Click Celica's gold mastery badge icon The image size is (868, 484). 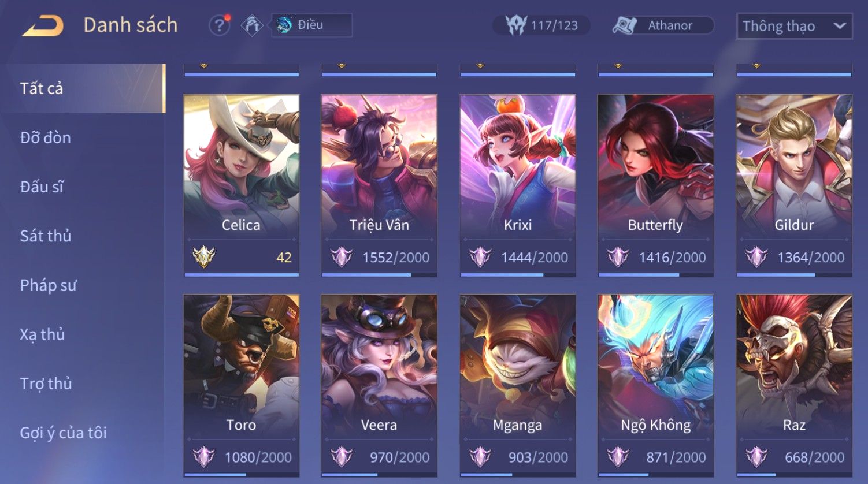[x=203, y=256]
